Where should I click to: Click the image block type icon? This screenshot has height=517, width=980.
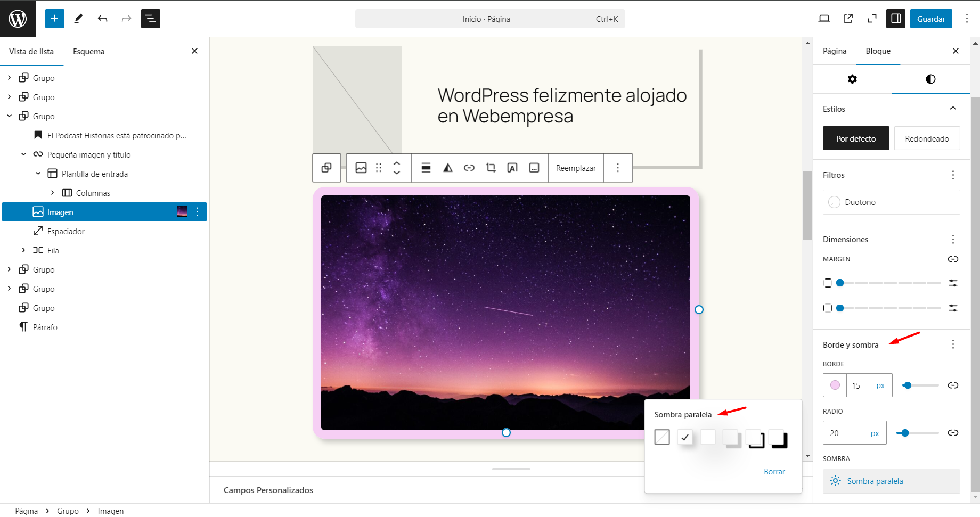(x=361, y=168)
